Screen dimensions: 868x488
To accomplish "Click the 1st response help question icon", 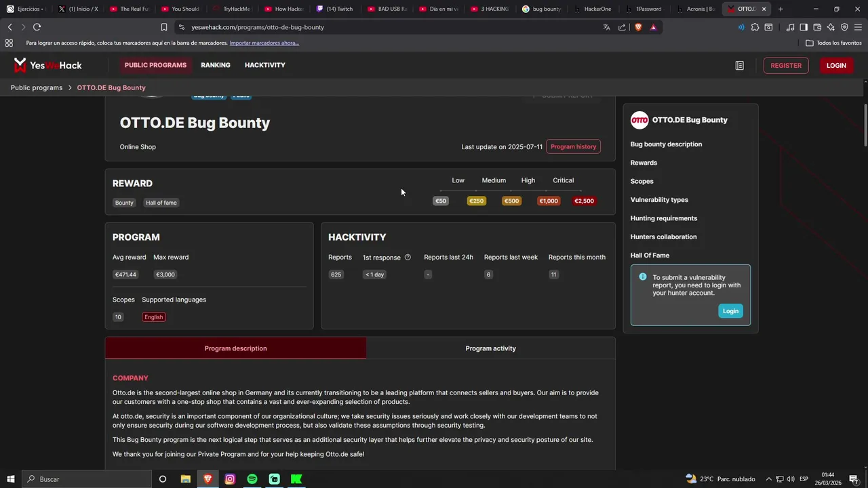I will click(408, 257).
